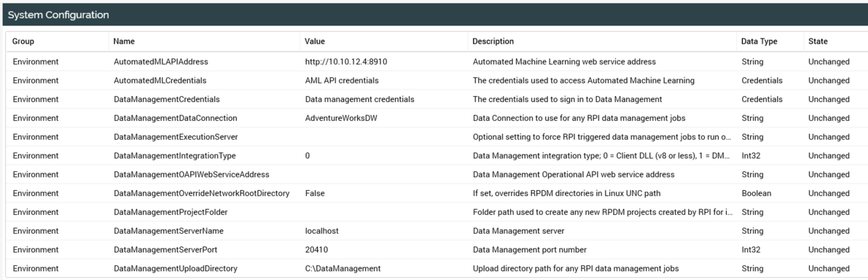Select the AutomatedMLAPIAddress row name
This screenshot has height=280, width=868.
(161, 62)
